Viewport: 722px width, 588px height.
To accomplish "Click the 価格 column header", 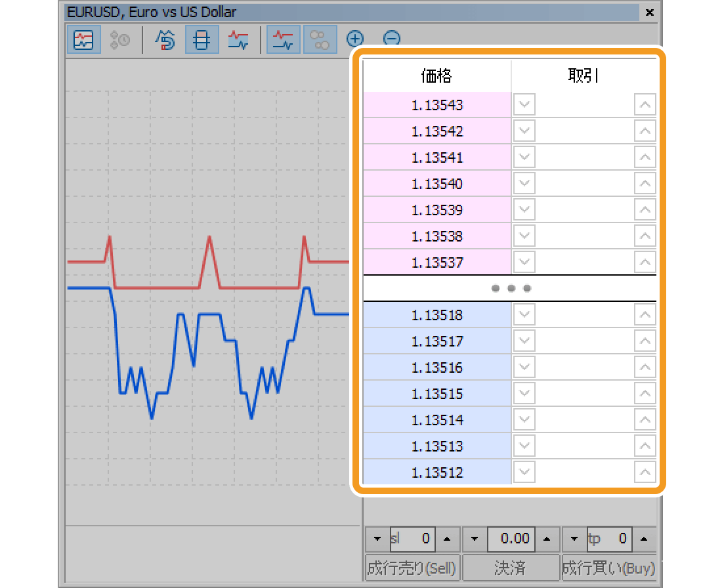I will [437, 75].
